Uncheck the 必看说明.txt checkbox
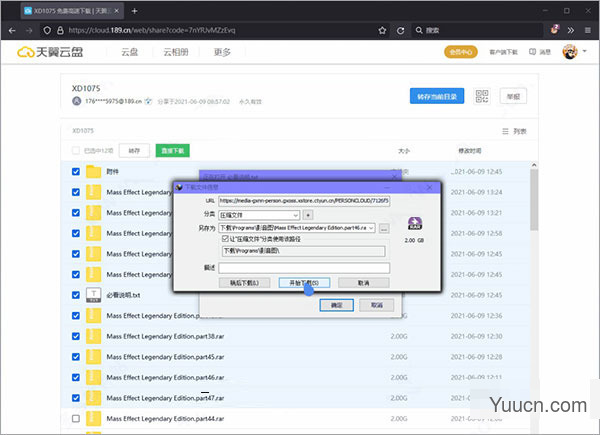This screenshot has width=600, height=435. (76, 295)
